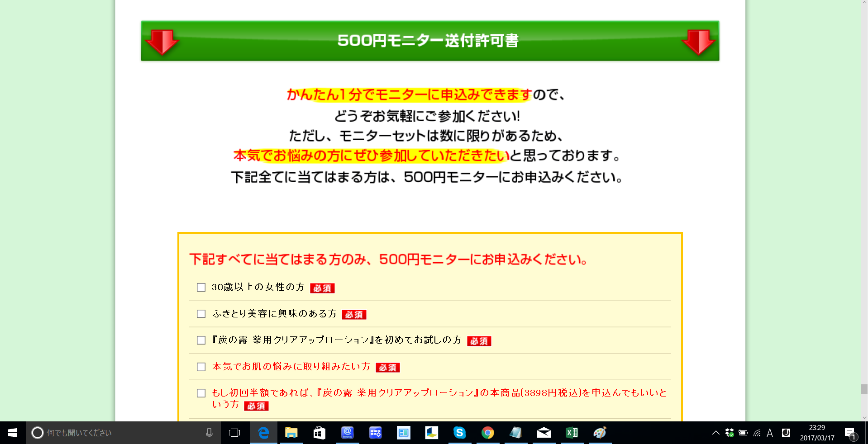
Task: Click text 下記全てに当てはまる方は、500円モニターにお申込みください。
Action: [427, 177]
